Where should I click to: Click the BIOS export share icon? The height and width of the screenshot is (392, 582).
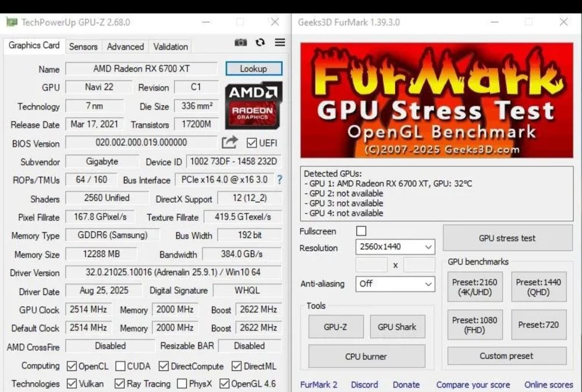[229, 142]
